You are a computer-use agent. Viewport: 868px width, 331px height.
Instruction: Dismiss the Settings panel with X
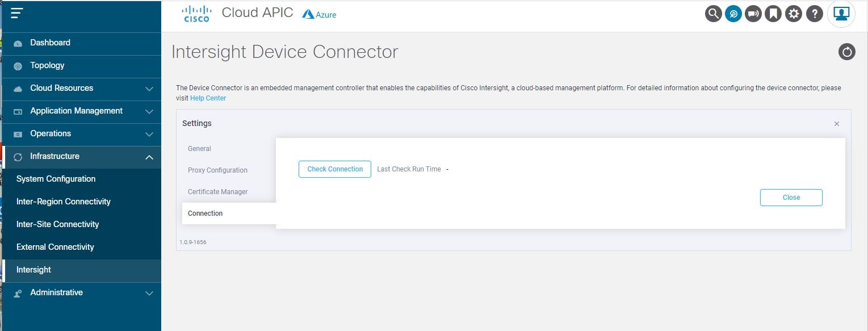[837, 124]
